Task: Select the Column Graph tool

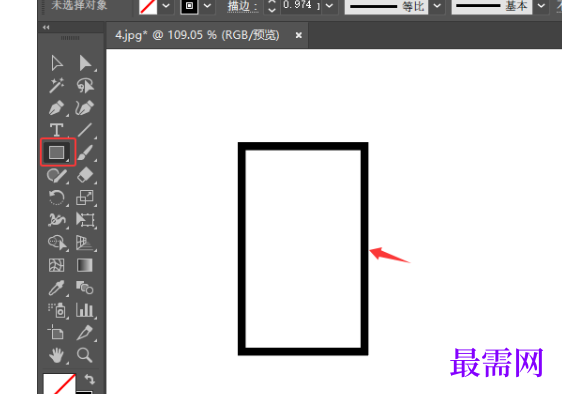Action: coord(85,310)
